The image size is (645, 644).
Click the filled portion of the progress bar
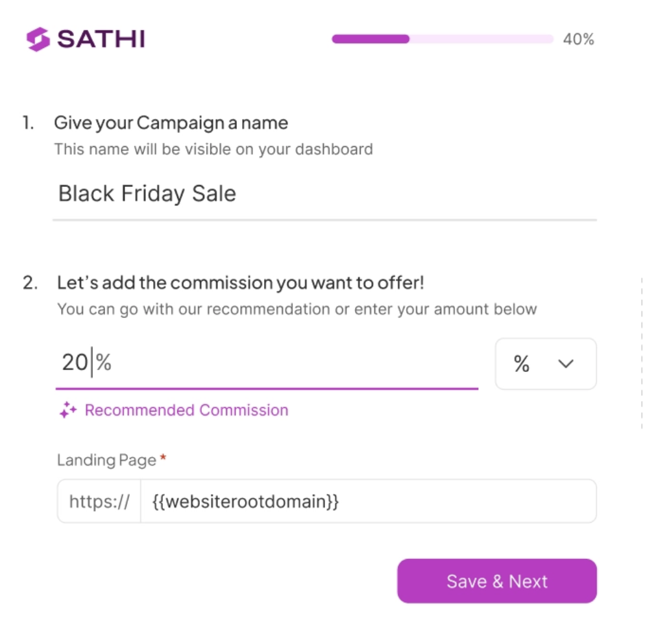pos(371,39)
